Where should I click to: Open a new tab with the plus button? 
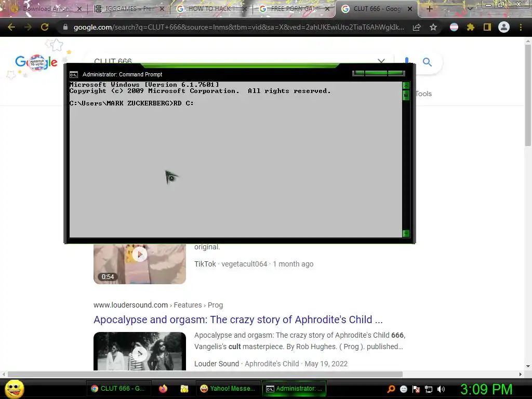pos(429,9)
